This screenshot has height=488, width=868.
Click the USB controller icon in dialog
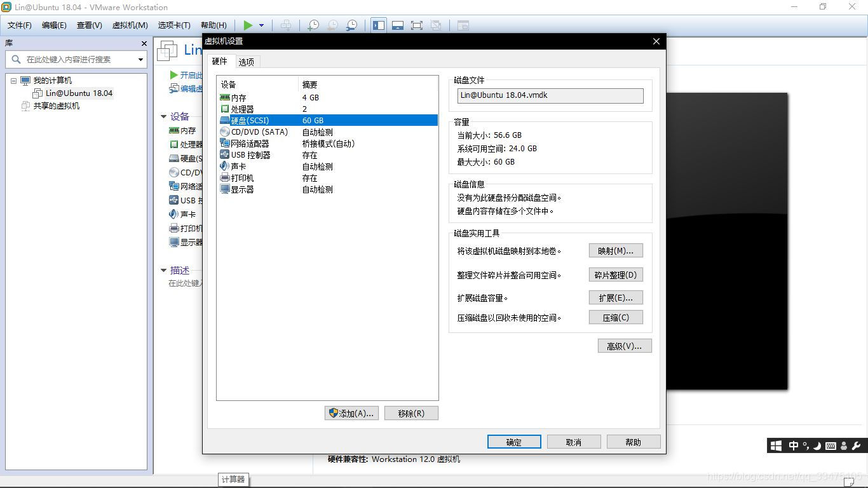(x=224, y=155)
